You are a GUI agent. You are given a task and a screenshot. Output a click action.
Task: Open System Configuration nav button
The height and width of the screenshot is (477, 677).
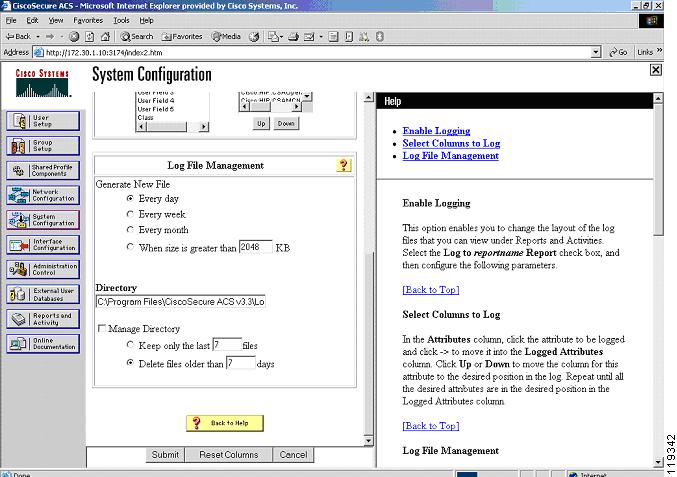pyautogui.click(x=43, y=220)
